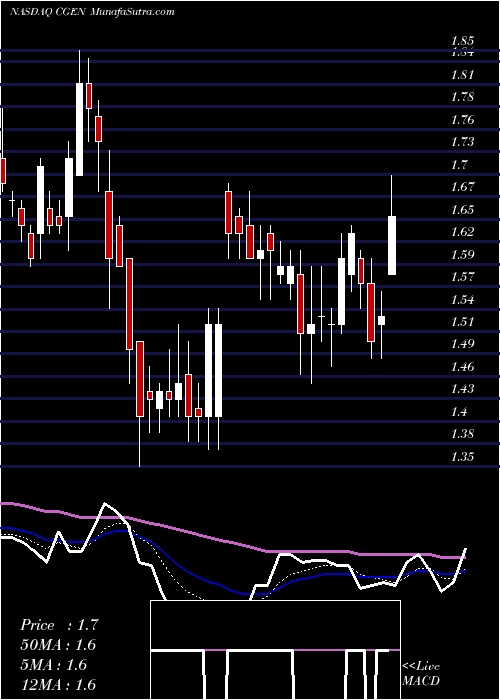Click the 1.67 price axis label

463,187
